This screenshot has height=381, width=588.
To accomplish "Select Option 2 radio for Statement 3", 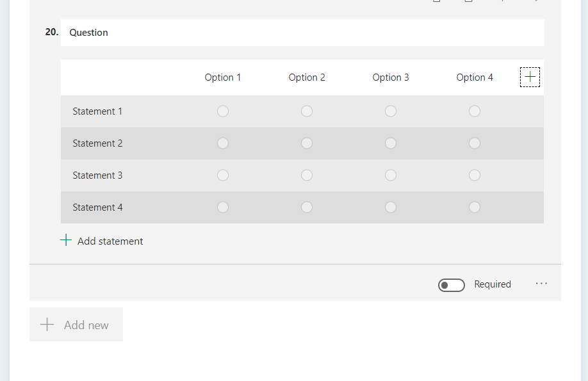I will [307, 175].
